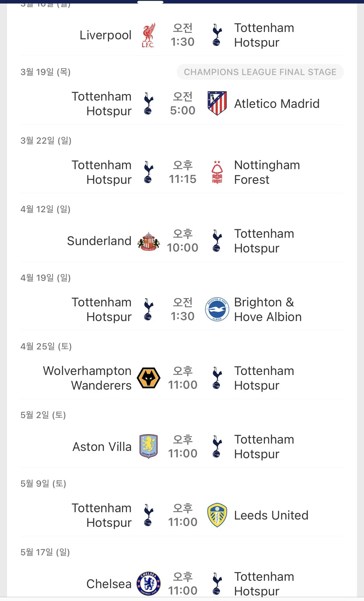Click the Wolverhampton Wanderers wolf logo
Screen dimensions: 364x601
click(x=149, y=378)
